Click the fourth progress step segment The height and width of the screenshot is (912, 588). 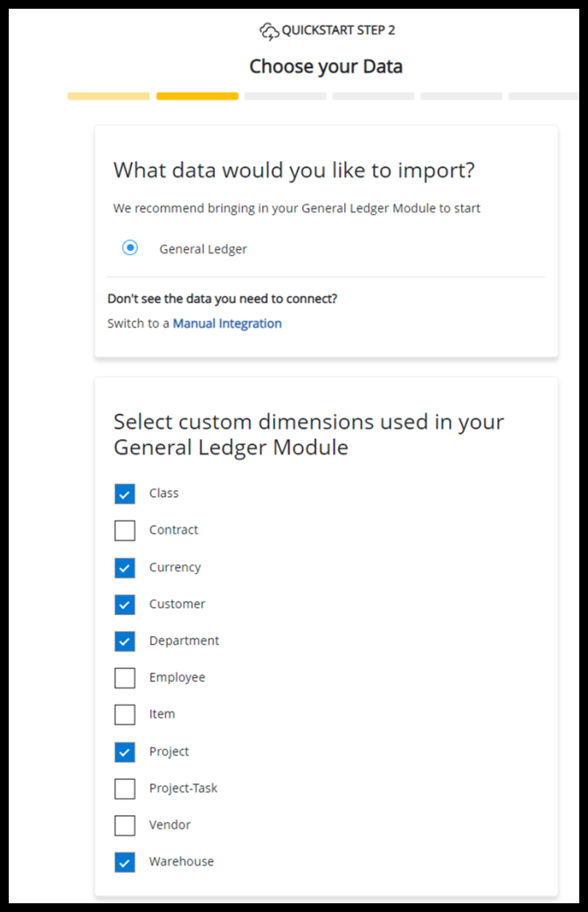(x=373, y=96)
